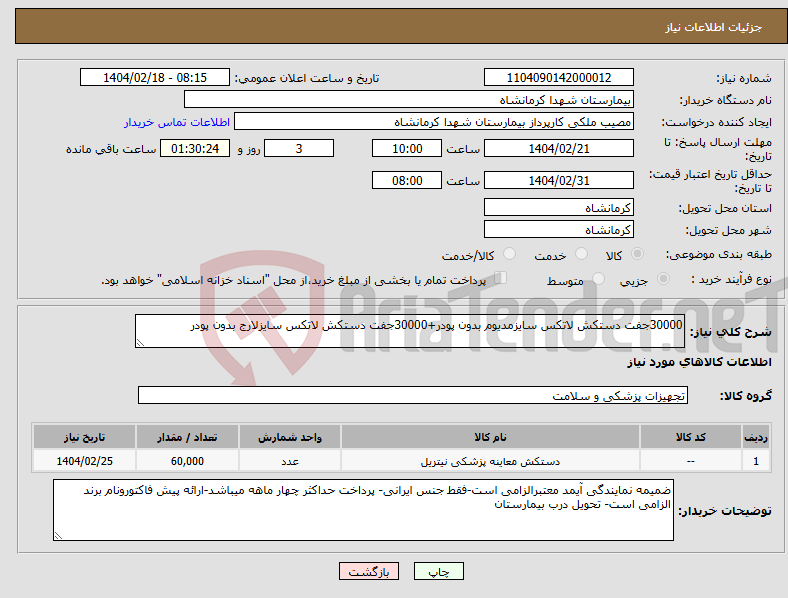The height and width of the screenshot is (598, 788).
Task: Select the متوسط purchase type radio
Action: click(x=598, y=278)
